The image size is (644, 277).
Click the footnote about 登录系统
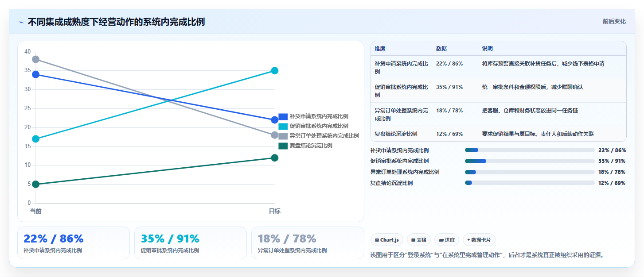487,255
